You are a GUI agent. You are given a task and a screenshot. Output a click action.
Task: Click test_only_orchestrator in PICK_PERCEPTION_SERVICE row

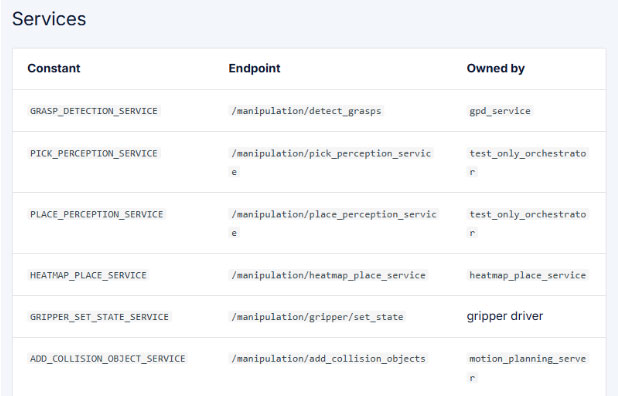[528, 162]
